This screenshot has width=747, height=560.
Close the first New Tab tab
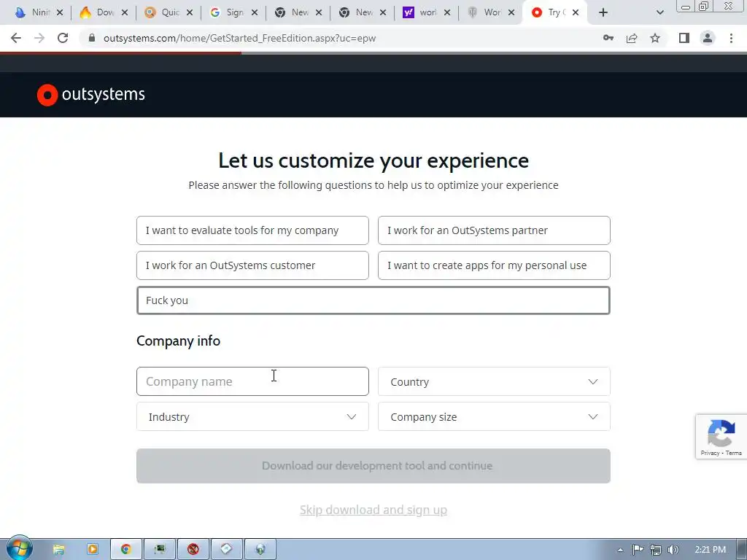point(319,13)
